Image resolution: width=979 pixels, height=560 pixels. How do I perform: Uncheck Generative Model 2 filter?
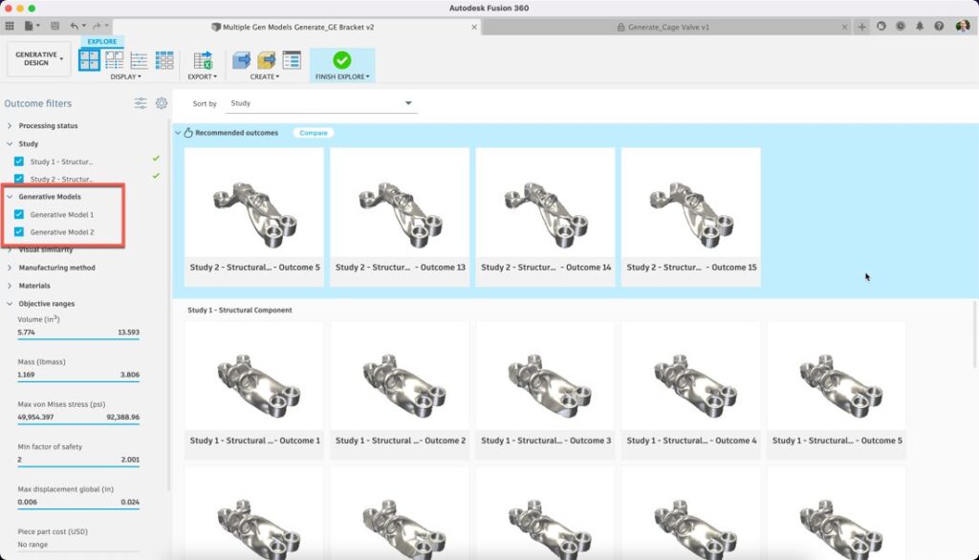pyautogui.click(x=18, y=232)
